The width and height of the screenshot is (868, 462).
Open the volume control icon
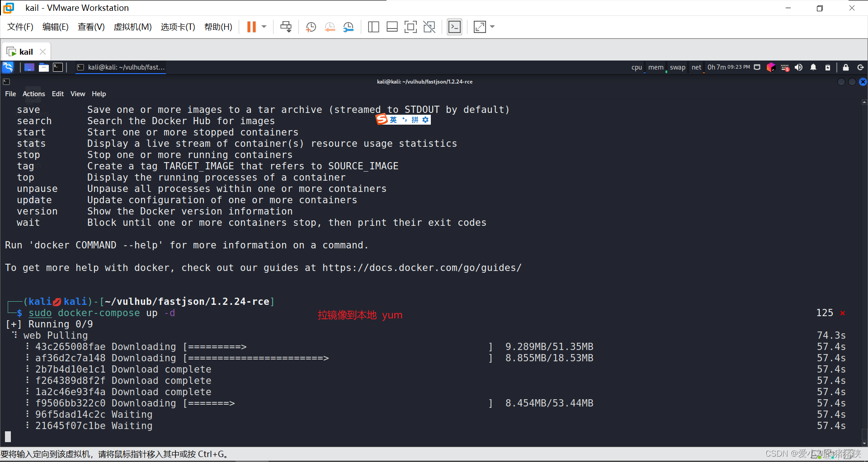799,67
